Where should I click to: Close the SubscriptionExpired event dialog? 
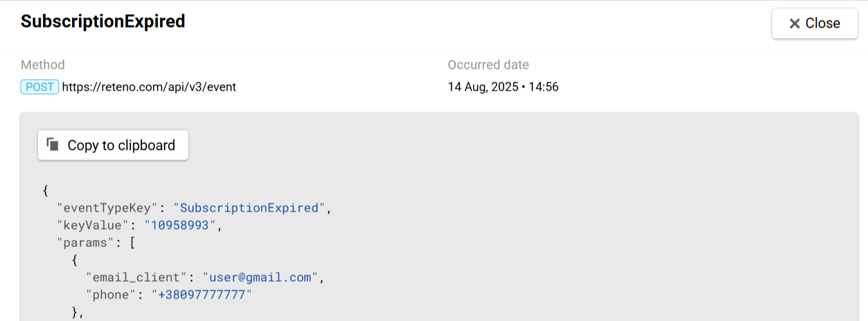pos(815,23)
